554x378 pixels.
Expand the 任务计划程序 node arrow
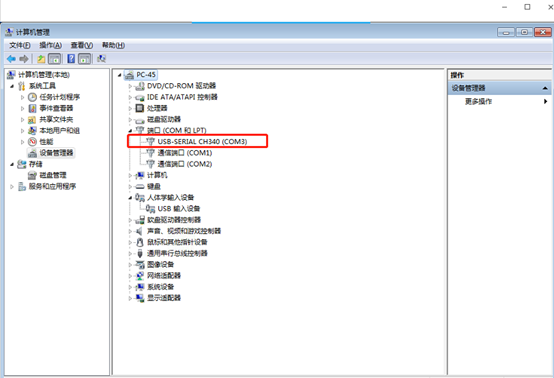coord(22,97)
